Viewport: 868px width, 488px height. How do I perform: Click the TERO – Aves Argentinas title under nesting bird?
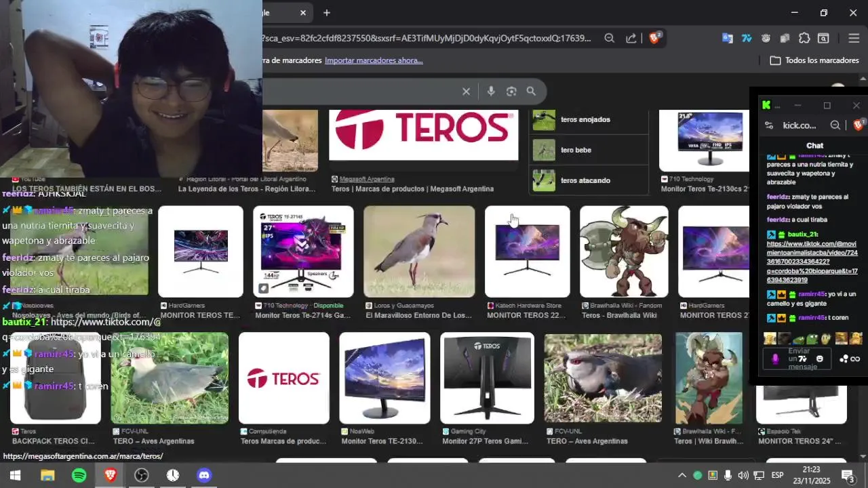click(587, 441)
